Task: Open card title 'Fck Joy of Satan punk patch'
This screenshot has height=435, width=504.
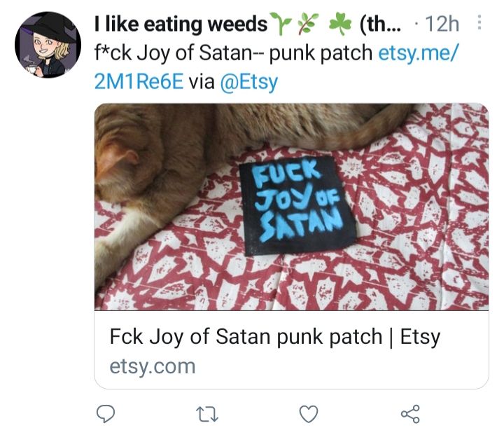Action: click(246, 336)
